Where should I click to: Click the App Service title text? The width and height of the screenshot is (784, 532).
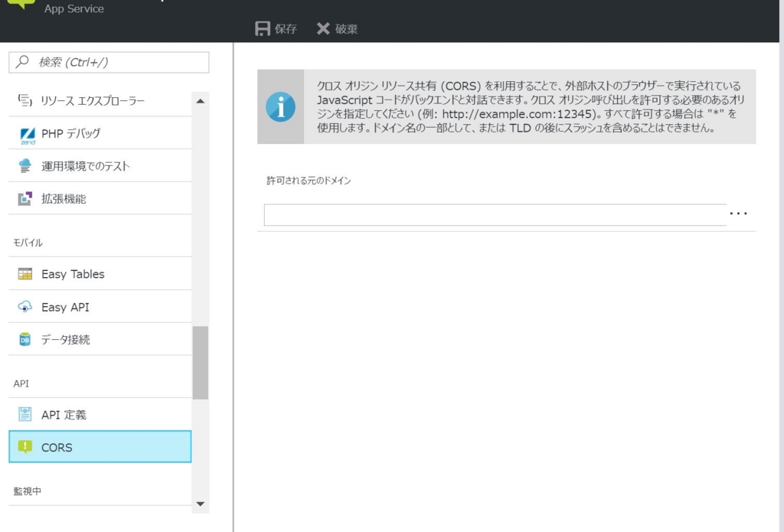(x=74, y=8)
